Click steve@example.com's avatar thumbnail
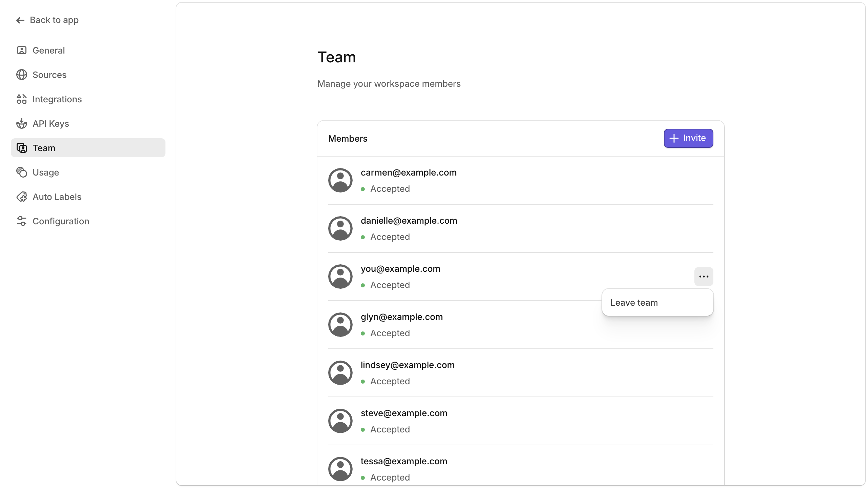Screen dimensions: 868x488 pyautogui.click(x=340, y=421)
